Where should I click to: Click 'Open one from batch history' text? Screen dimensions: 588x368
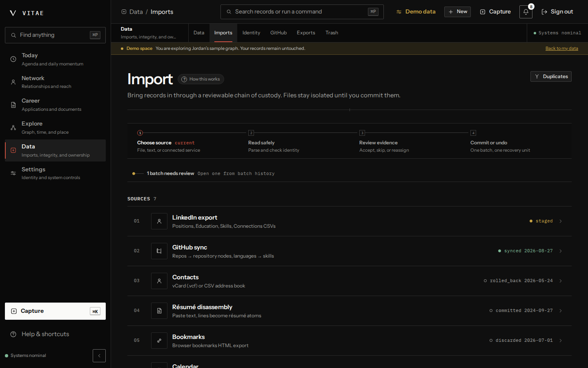coord(236,174)
